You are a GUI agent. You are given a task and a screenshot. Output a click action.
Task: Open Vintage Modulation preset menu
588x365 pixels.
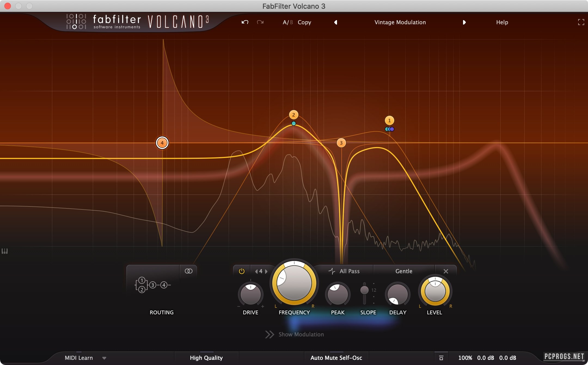[400, 22]
